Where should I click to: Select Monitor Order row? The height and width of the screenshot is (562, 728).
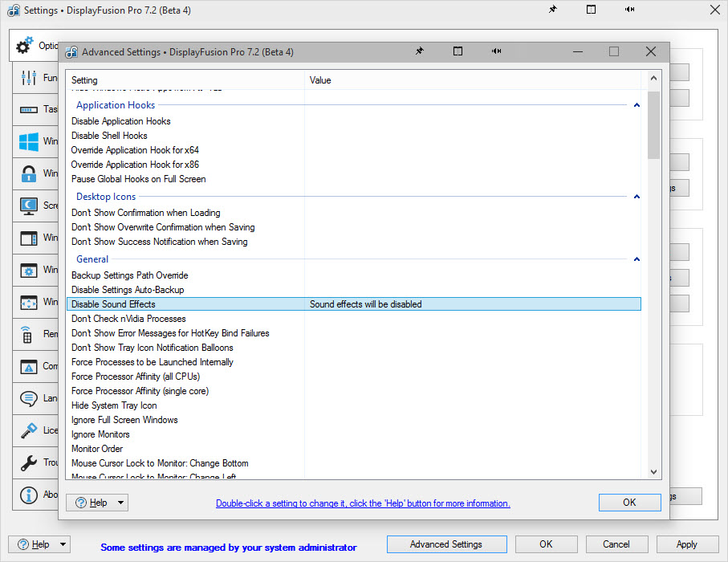[354, 449]
